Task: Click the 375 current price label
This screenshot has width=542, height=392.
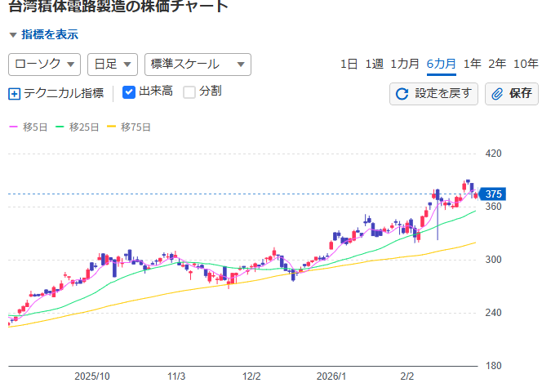Action: (x=493, y=194)
